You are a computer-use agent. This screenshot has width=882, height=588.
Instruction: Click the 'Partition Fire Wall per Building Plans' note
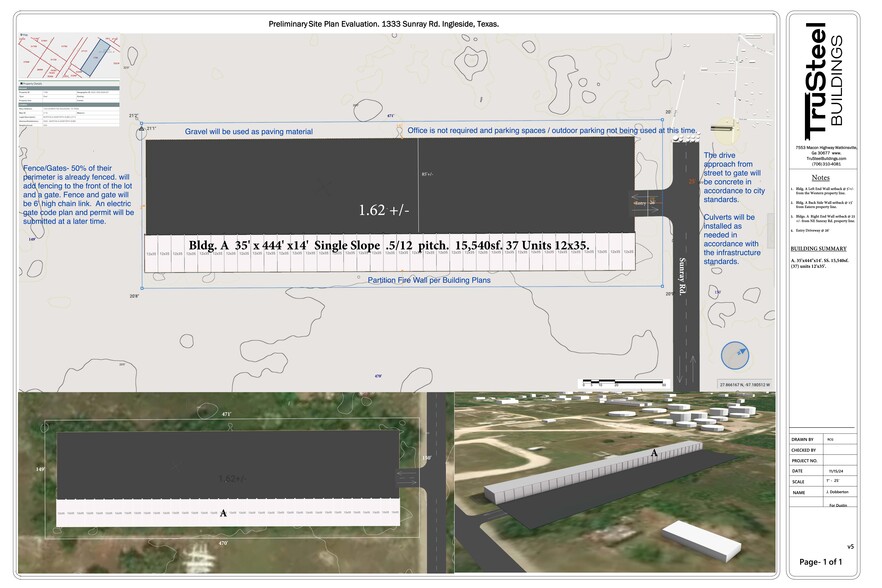click(x=430, y=281)
